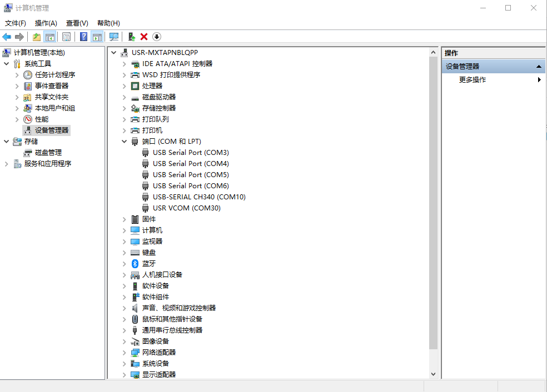Collapse the 设备管理器 actions section arrow
The height and width of the screenshot is (392, 547).
tap(539, 66)
